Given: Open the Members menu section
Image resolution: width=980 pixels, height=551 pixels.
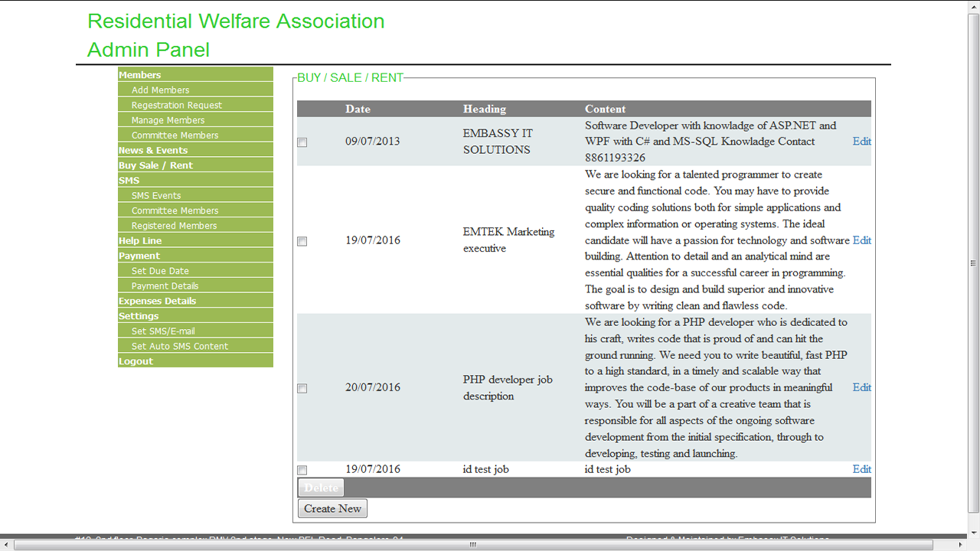Looking at the screenshot, I should pos(195,74).
